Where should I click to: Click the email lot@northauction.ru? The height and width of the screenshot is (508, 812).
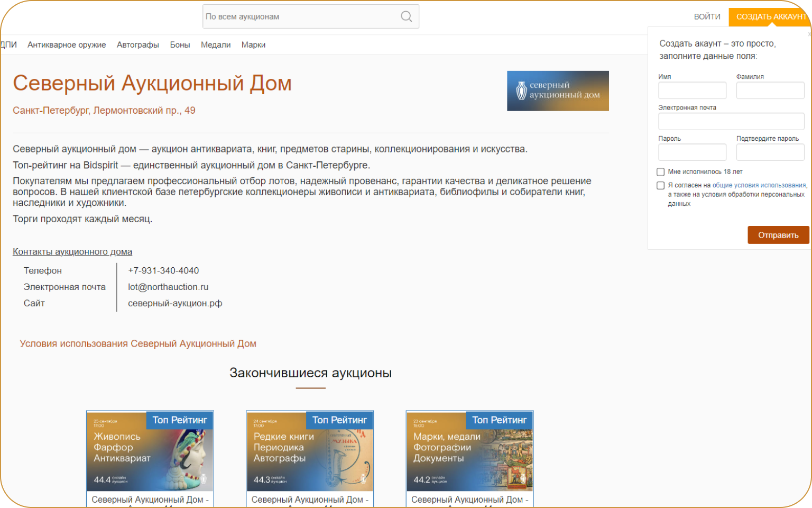click(x=168, y=287)
